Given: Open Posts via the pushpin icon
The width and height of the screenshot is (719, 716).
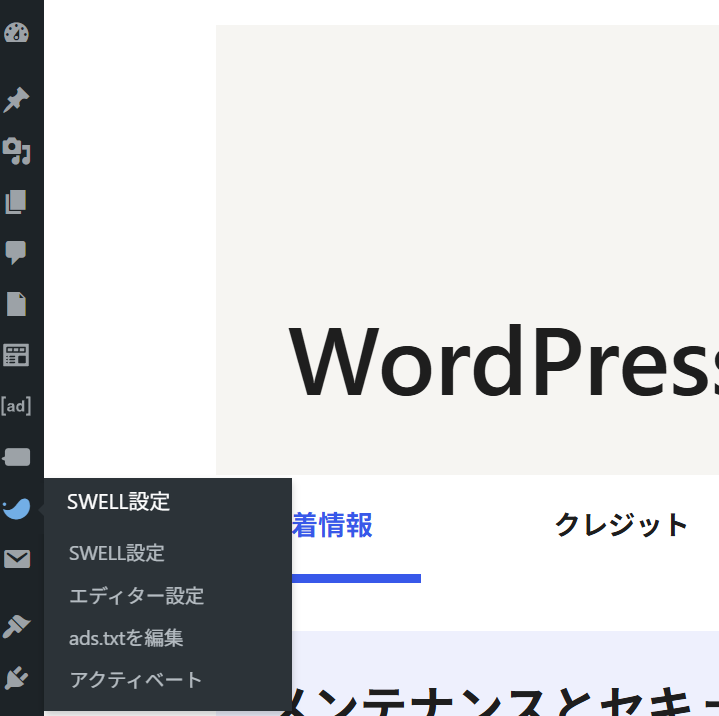Looking at the screenshot, I should pyautogui.click(x=16, y=100).
